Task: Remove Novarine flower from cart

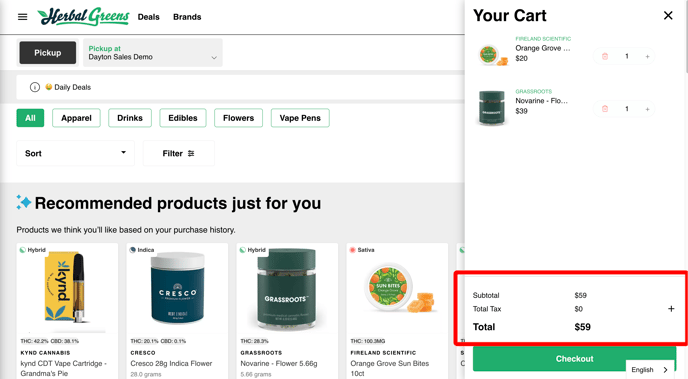Action: click(x=605, y=109)
